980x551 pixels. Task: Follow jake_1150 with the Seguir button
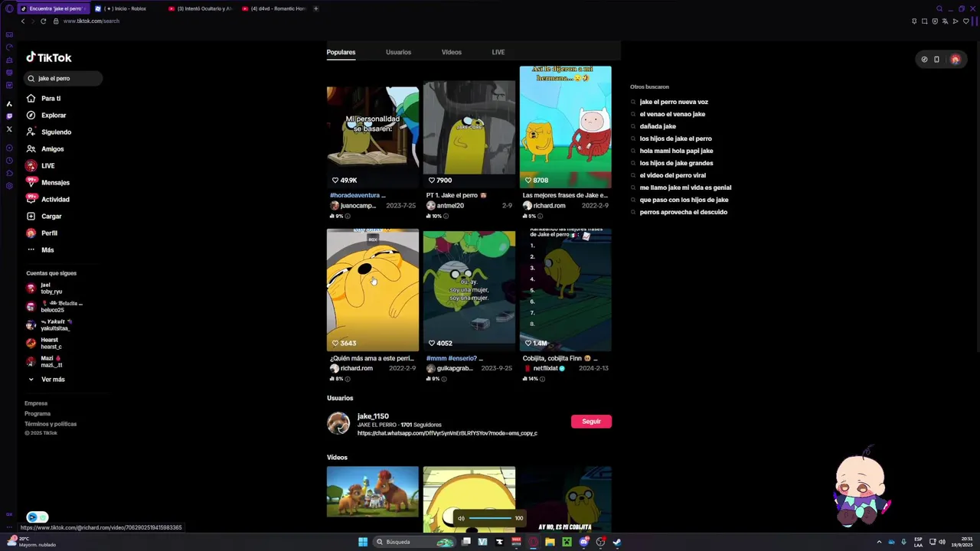(591, 421)
